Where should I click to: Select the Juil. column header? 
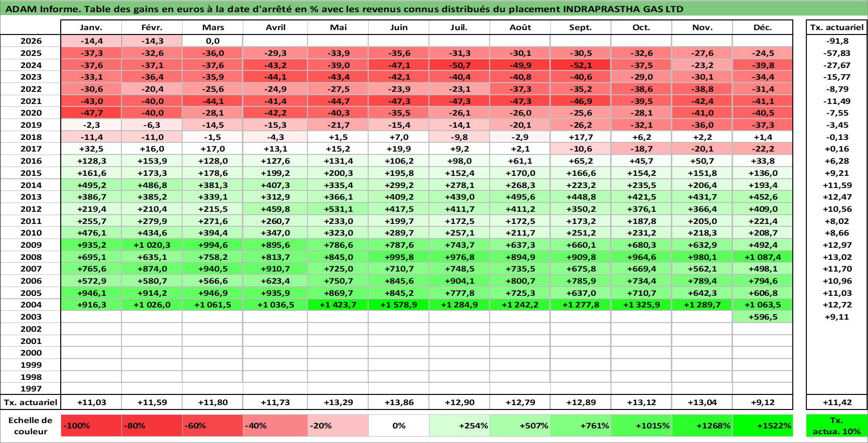(460, 27)
